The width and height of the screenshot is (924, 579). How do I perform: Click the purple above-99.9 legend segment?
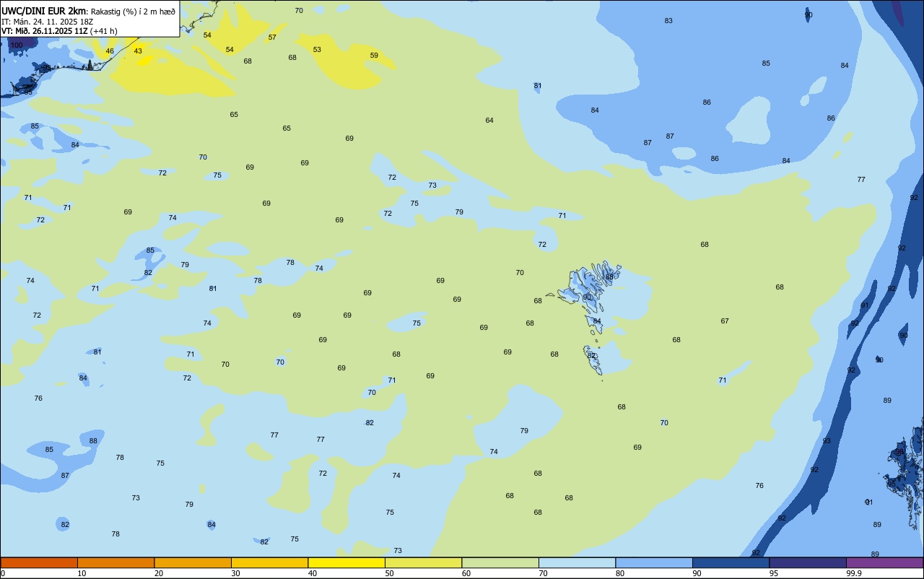(884, 562)
